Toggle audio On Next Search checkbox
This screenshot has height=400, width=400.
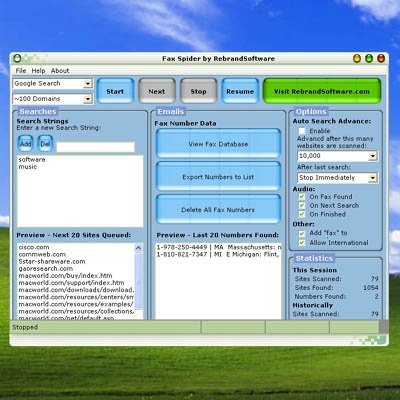302,205
